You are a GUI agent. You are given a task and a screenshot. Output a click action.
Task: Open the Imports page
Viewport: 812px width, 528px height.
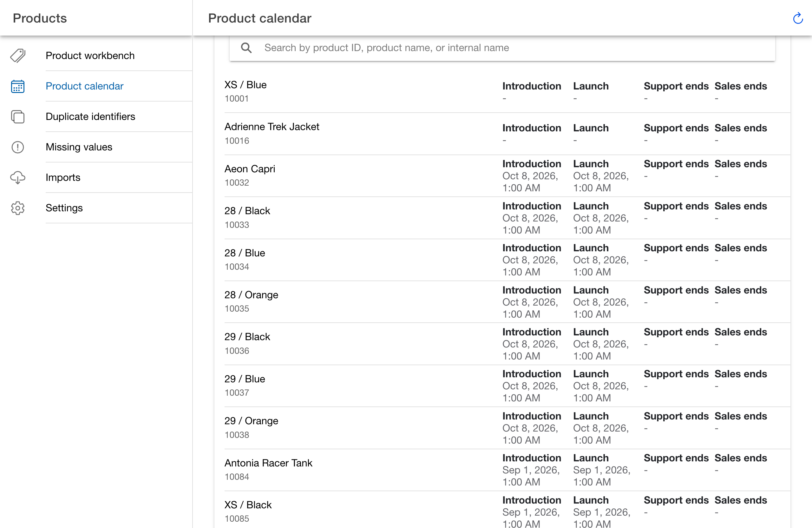point(63,177)
